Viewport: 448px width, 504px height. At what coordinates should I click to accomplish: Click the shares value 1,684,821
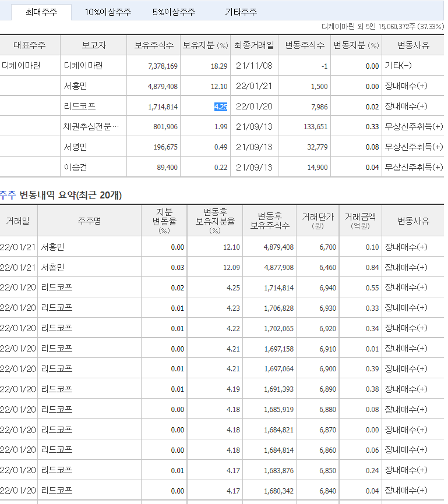click(x=279, y=430)
